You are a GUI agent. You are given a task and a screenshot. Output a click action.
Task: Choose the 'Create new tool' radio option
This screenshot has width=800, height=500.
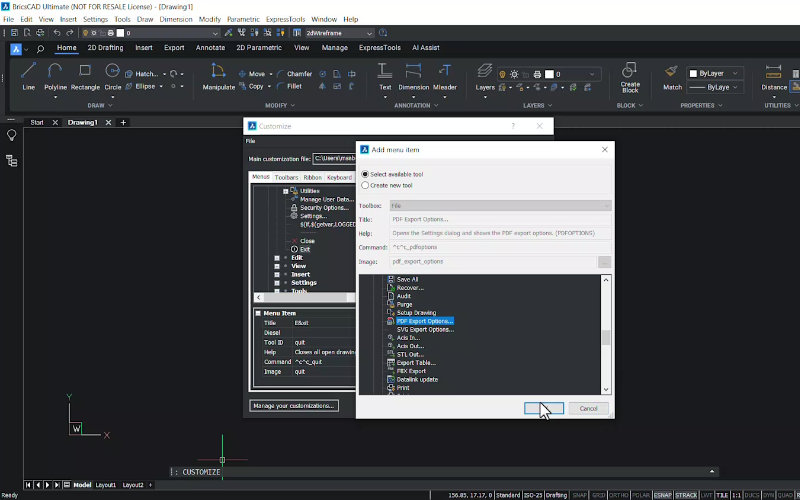365,185
